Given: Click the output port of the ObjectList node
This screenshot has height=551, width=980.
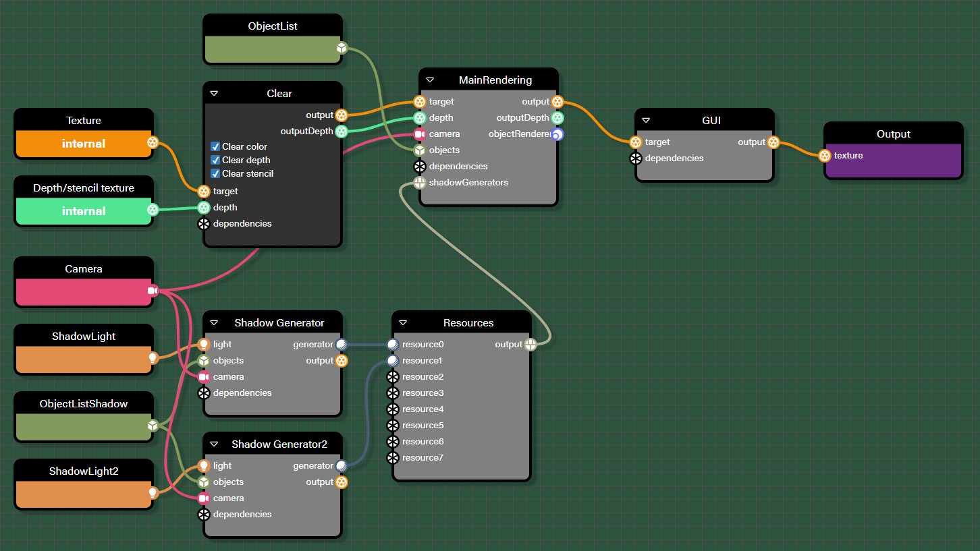Looking at the screenshot, I should (342, 48).
